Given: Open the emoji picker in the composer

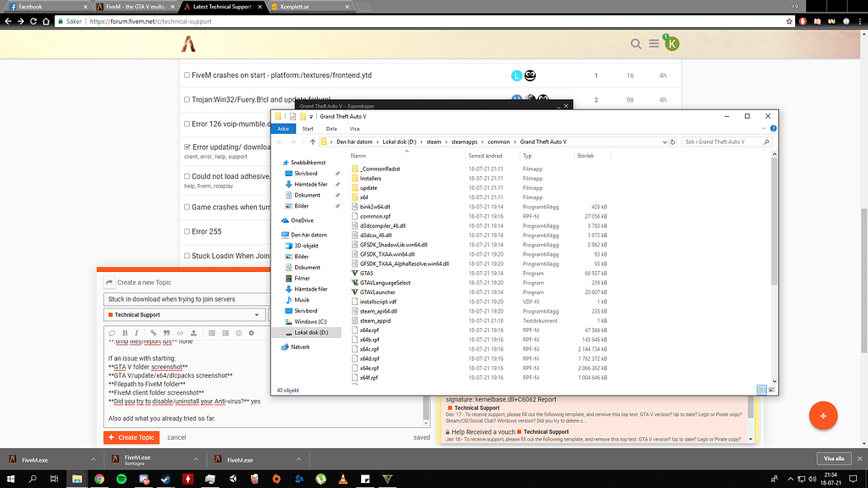Looking at the screenshot, I should point(238,333).
